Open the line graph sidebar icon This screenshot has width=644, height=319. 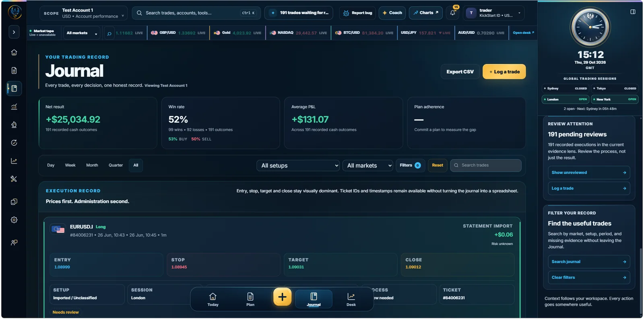[14, 161]
